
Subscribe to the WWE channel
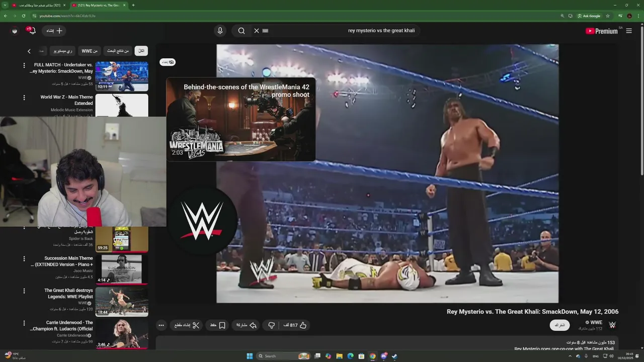pos(560,325)
